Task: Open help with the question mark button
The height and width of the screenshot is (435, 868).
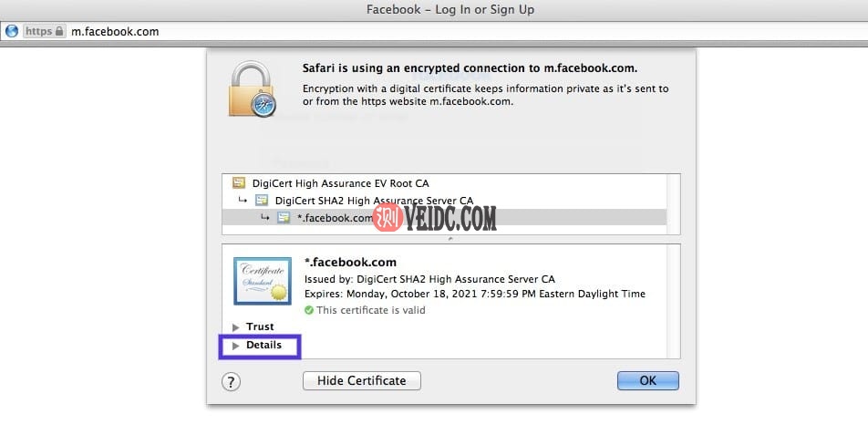Action: [231, 381]
